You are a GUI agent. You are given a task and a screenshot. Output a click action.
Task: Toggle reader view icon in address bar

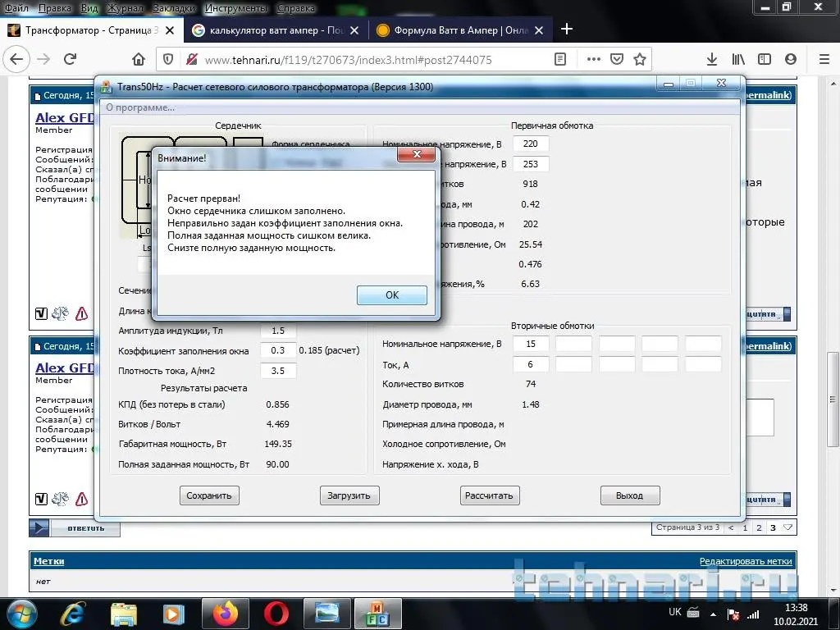pos(559,59)
